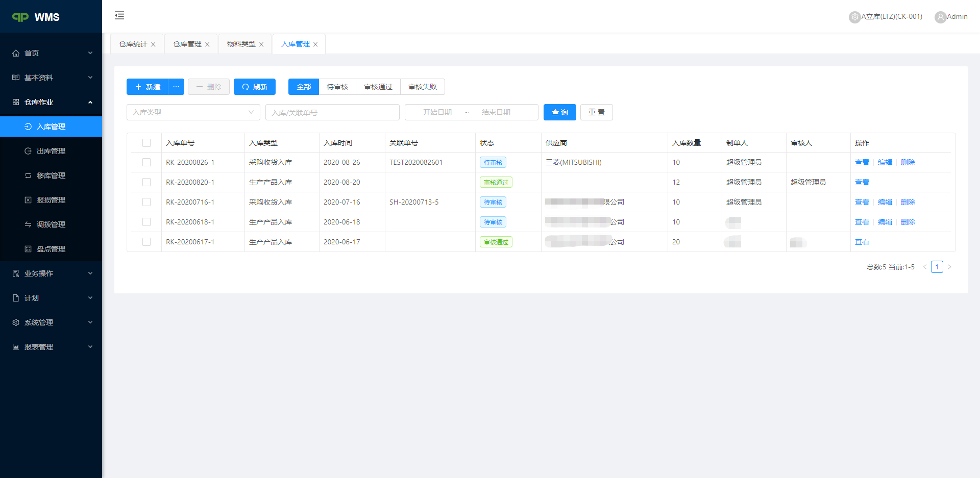Screen dimensions: 980x478
Task: Click the 刷新 refresh button
Action: (255, 87)
